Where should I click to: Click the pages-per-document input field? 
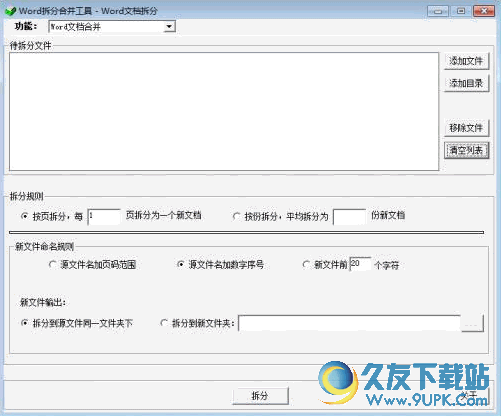click(104, 217)
